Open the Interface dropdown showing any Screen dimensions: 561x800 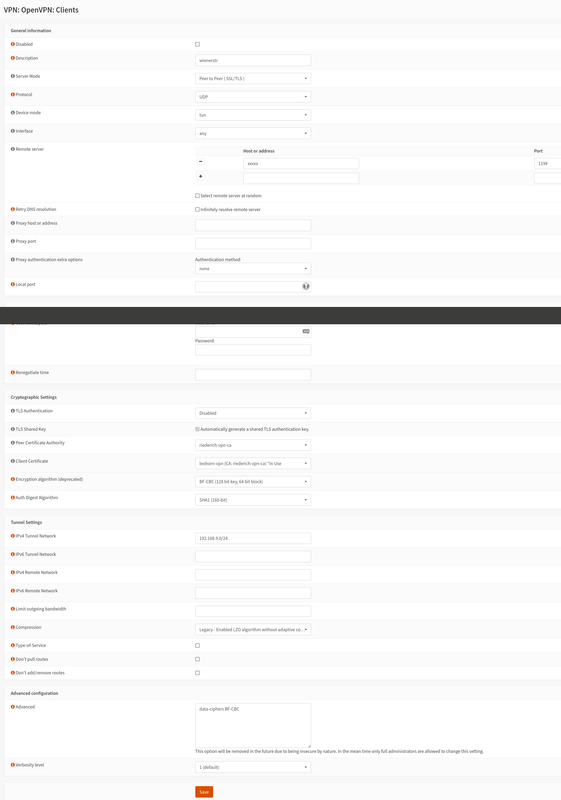(253, 133)
